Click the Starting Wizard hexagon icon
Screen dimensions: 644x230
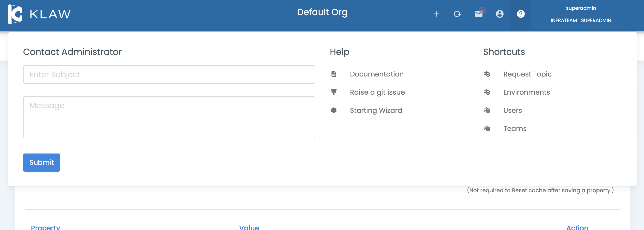334,110
